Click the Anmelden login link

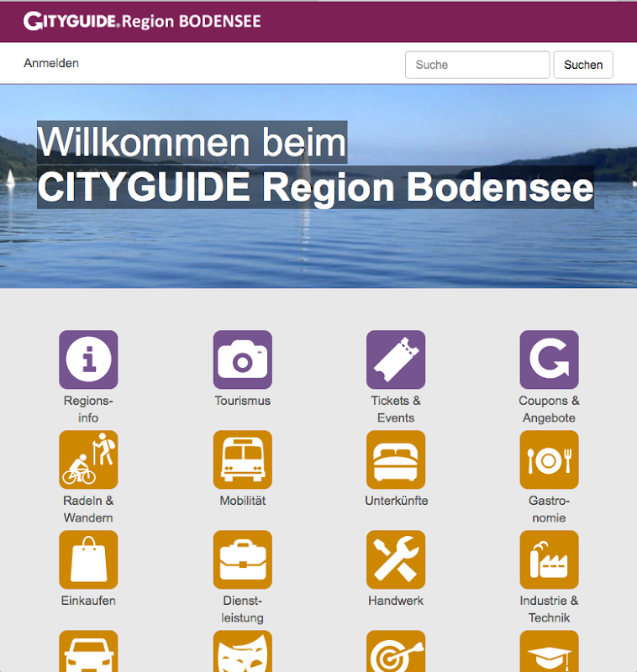tap(51, 63)
